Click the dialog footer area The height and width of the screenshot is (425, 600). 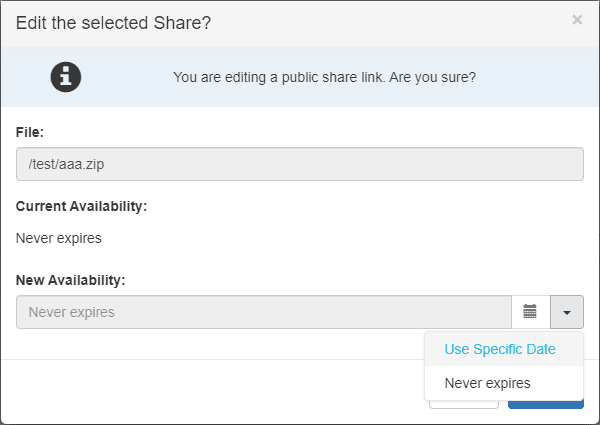click(x=200, y=392)
